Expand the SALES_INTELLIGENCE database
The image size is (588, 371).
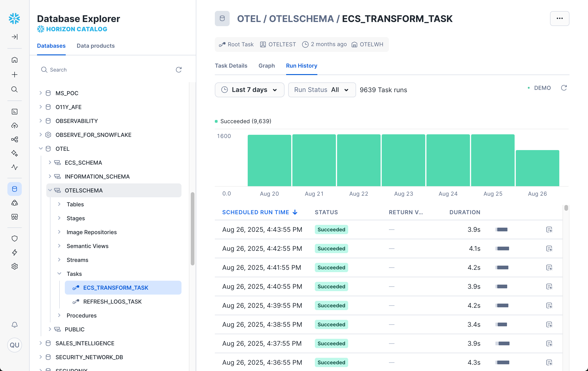pos(41,343)
